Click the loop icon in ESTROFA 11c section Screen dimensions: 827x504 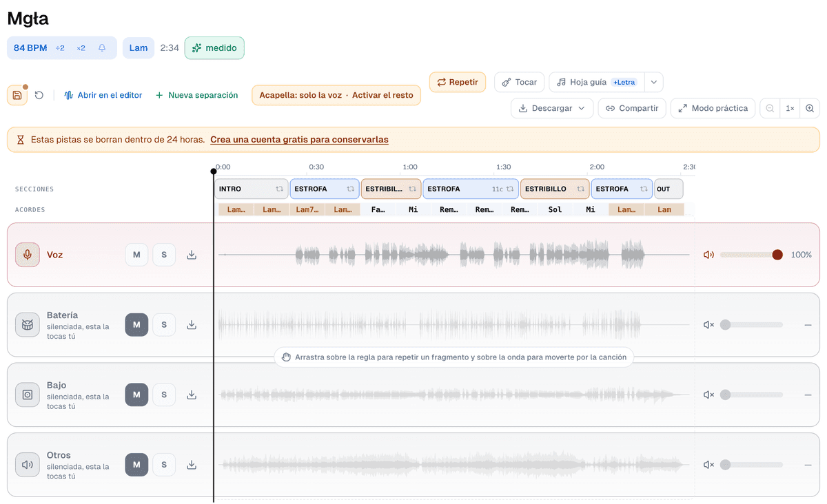pyautogui.click(x=510, y=189)
